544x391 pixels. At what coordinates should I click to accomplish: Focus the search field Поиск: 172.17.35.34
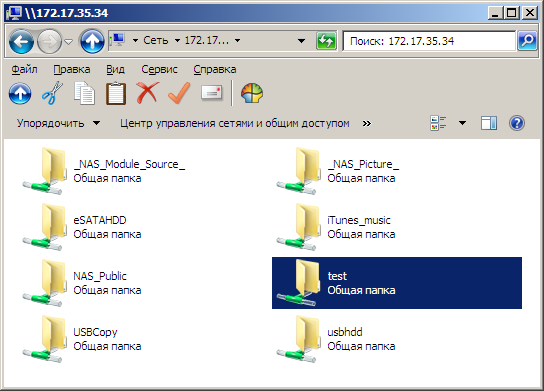pos(429,41)
